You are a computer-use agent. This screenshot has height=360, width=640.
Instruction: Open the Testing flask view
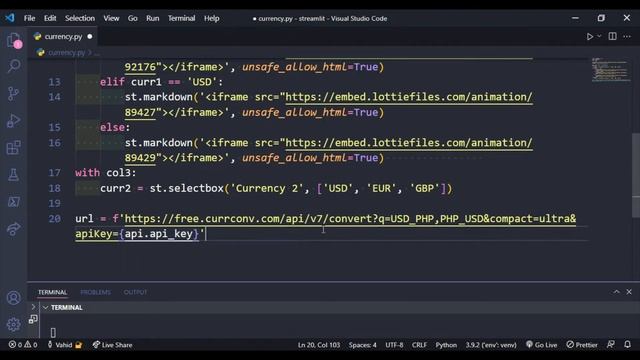tap(13, 175)
